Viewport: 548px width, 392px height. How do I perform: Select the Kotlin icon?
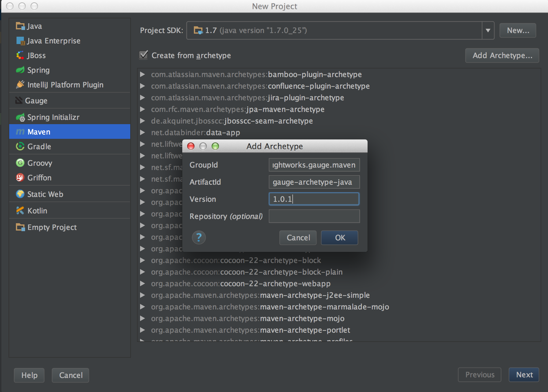click(x=20, y=210)
